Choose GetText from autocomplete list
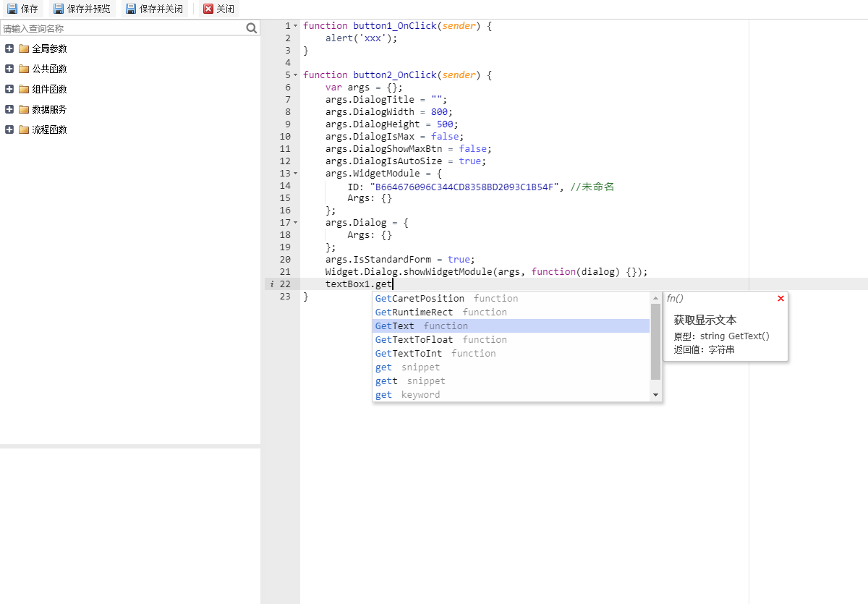Viewport: 868px width, 604px height. [511, 326]
